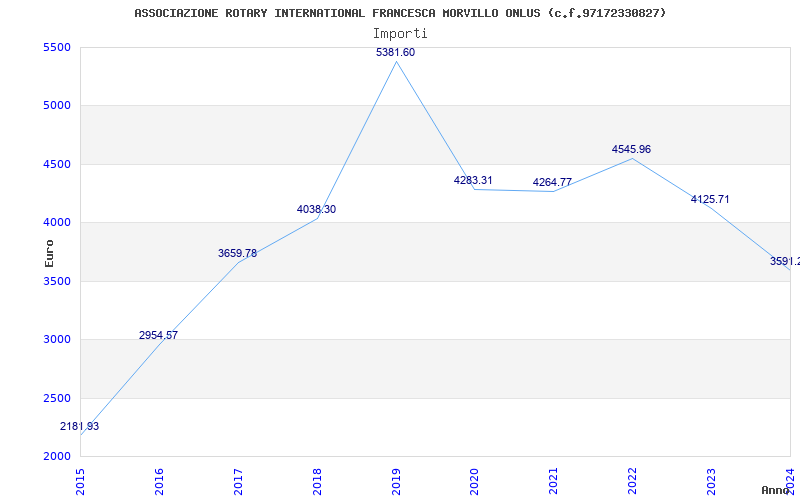
Task: Click x-axis year 2019
Action: [395, 482]
